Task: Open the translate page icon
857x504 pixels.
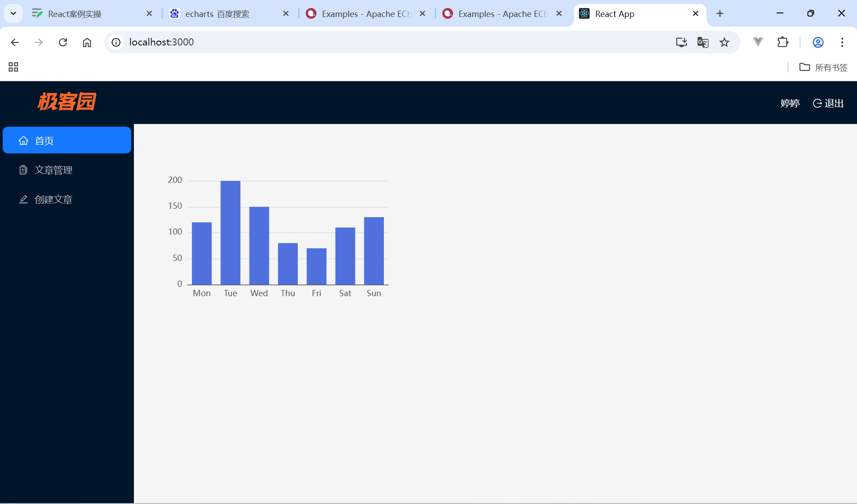Action: click(x=703, y=42)
